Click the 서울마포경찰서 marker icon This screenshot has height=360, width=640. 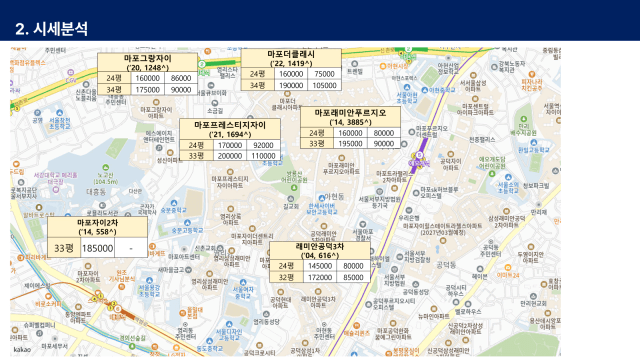[362, 224]
